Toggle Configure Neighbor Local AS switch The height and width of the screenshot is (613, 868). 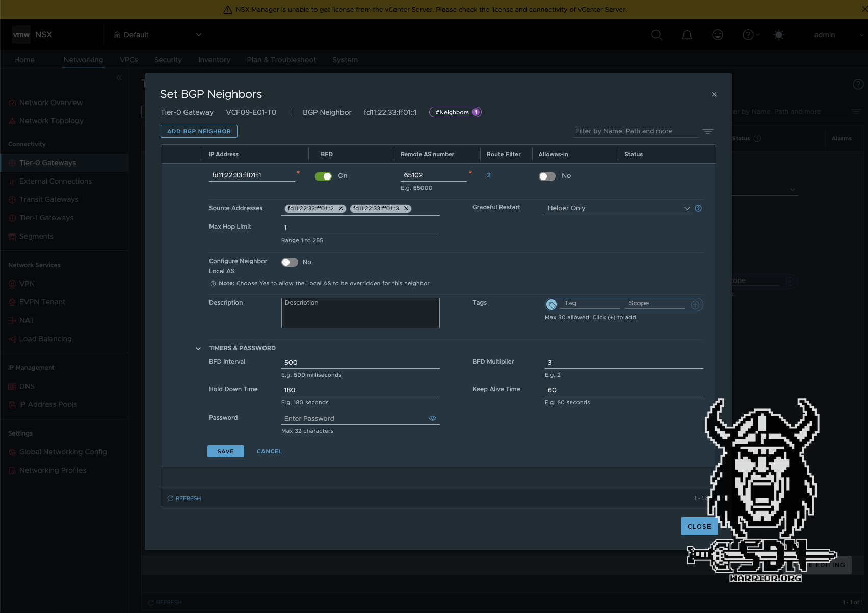click(290, 262)
